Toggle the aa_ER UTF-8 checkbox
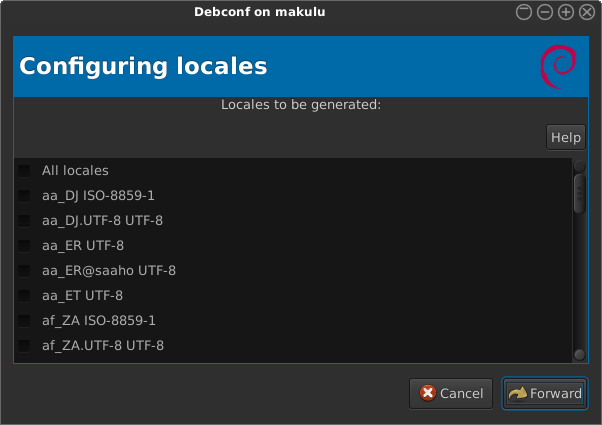 coord(24,246)
